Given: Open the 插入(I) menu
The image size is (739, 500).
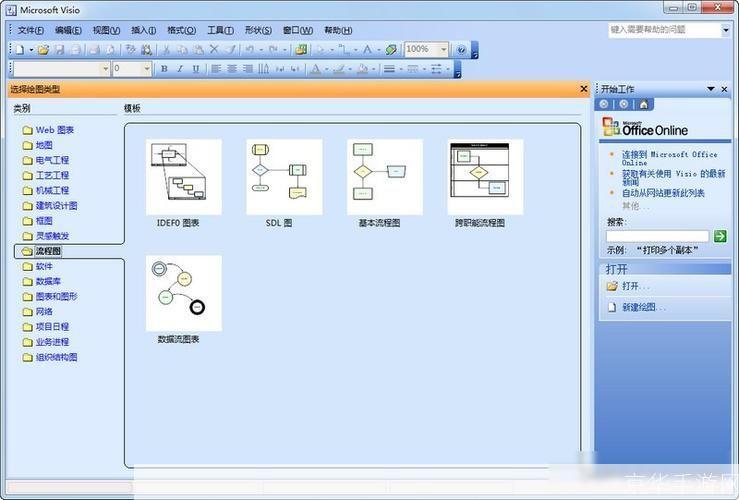Looking at the screenshot, I should [x=144, y=30].
